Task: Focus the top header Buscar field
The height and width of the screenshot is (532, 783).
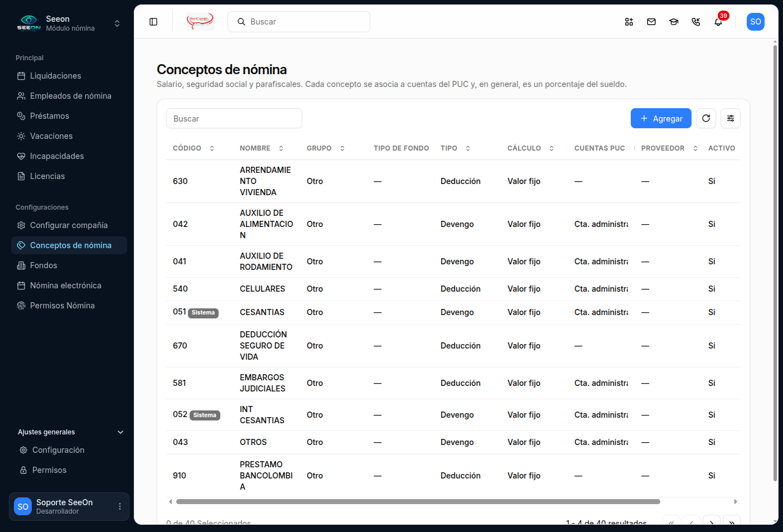Action: (299, 22)
